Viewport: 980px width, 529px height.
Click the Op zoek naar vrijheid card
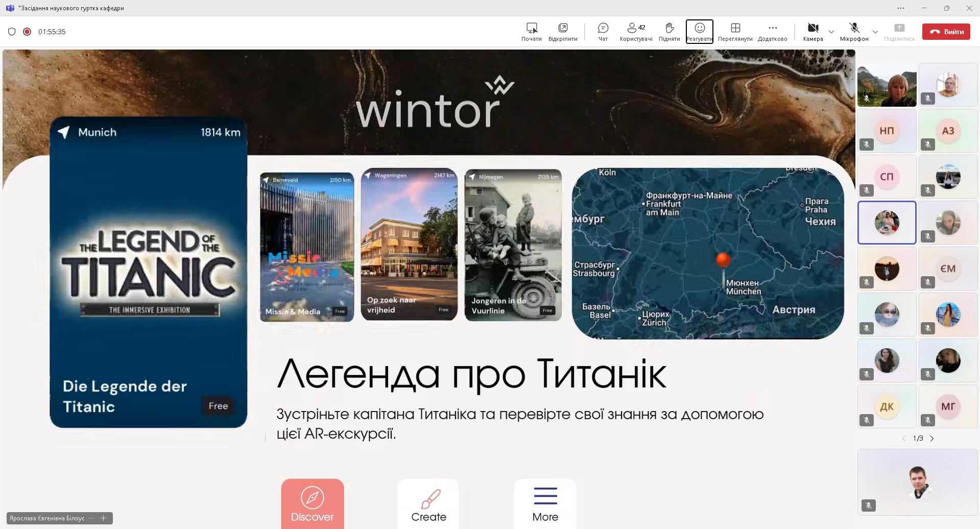click(x=409, y=244)
